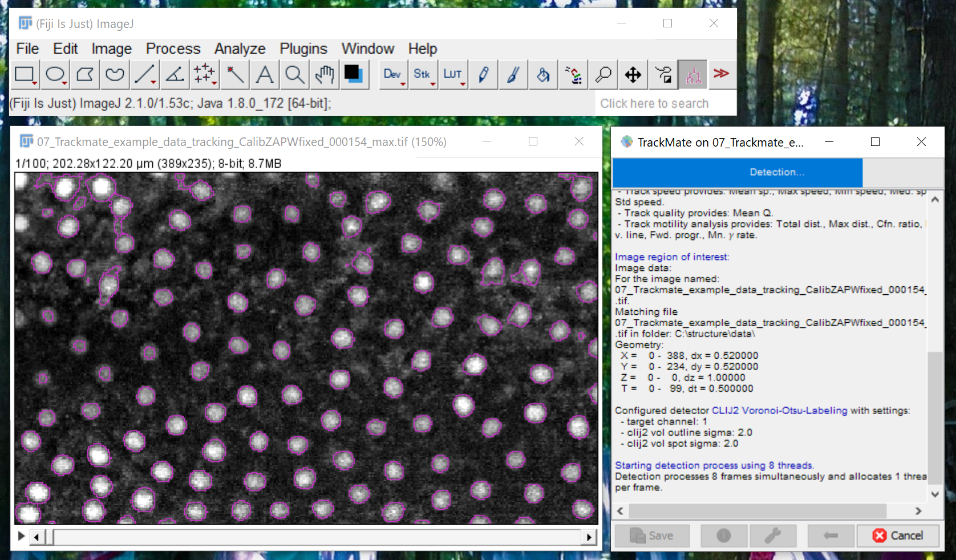
Task: Open the Help menu
Action: click(x=423, y=48)
